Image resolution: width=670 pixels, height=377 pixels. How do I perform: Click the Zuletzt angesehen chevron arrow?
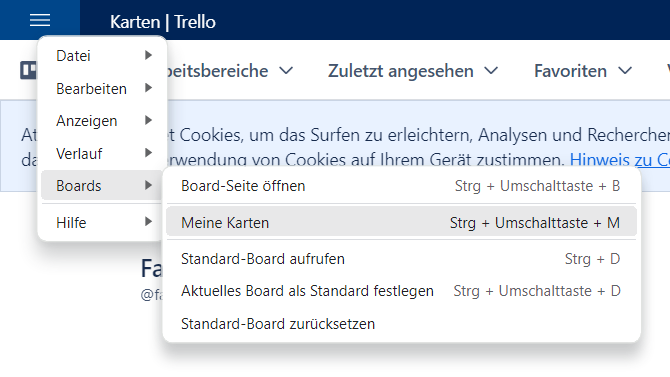tap(491, 71)
